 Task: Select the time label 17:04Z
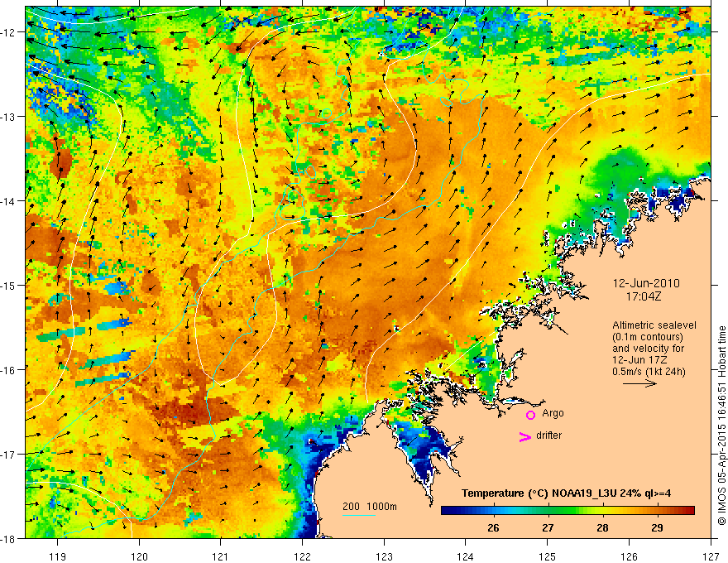pyautogui.click(x=643, y=296)
